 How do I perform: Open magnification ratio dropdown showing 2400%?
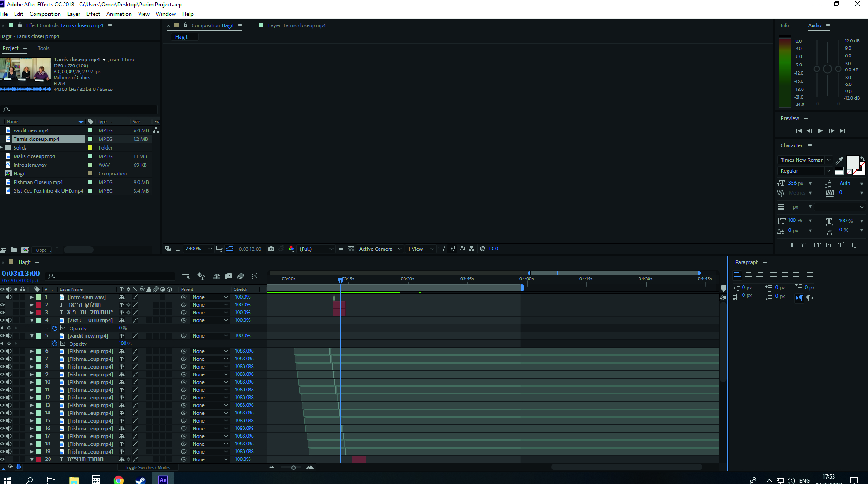[x=199, y=249]
